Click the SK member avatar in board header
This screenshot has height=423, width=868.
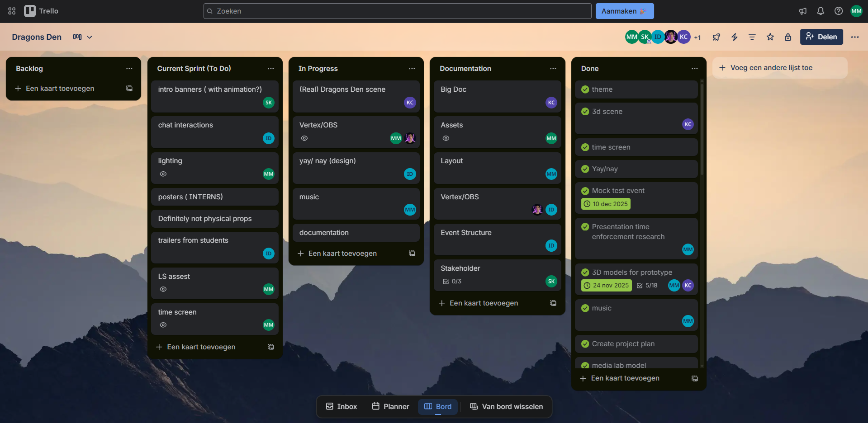pyautogui.click(x=645, y=37)
